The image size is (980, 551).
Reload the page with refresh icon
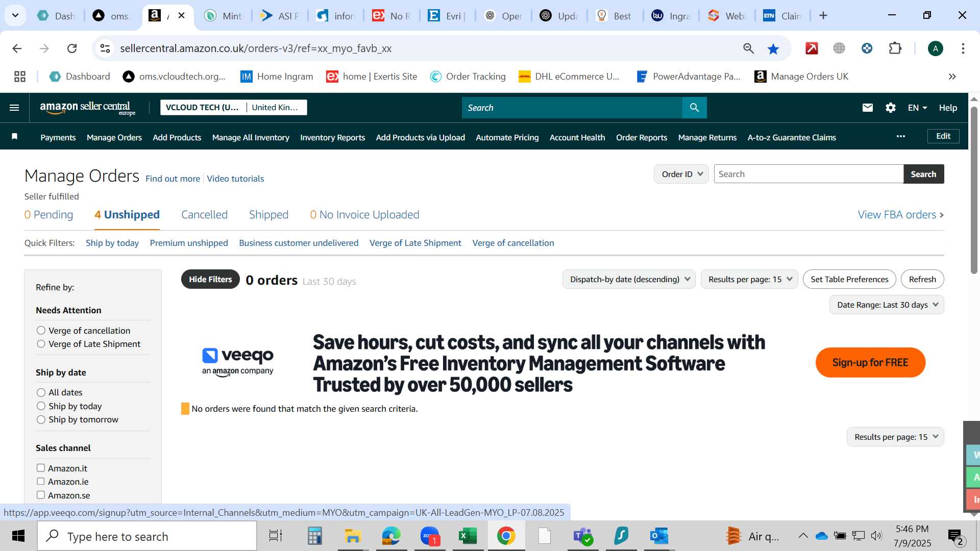pos(72,48)
